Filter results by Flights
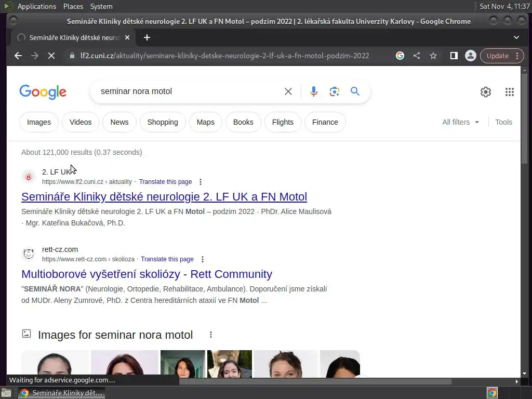The height and width of the screenshot is (399, 532). pos(283,122)
